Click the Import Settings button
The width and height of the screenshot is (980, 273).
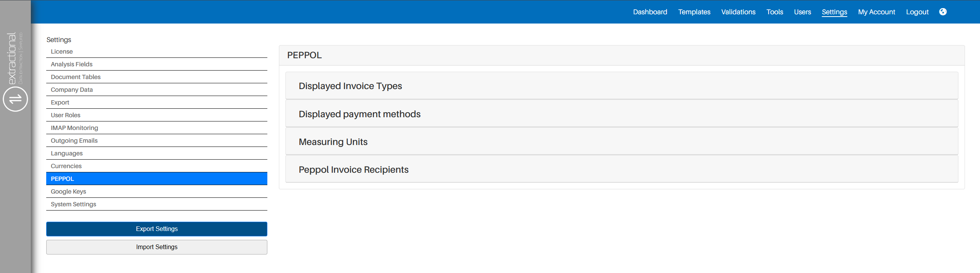(x=157, y=247)
